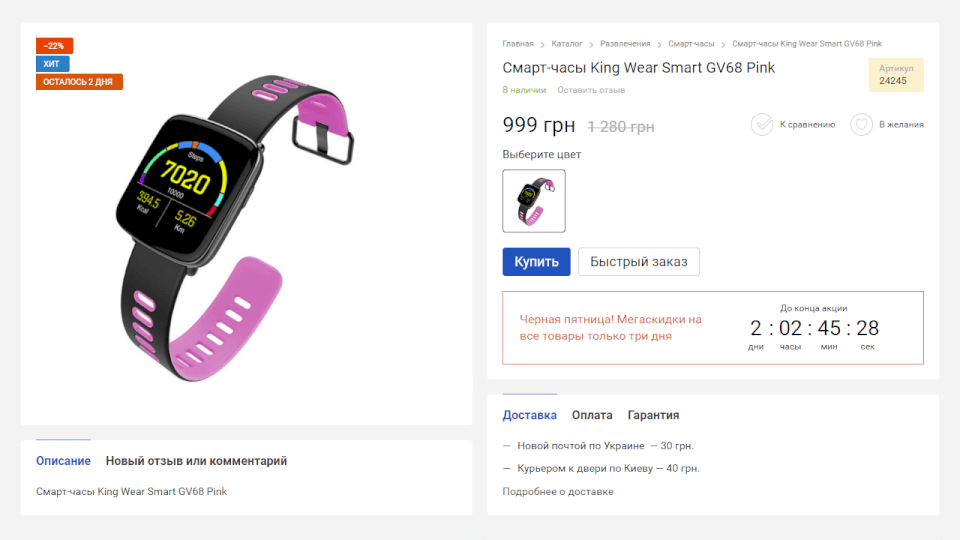Click the ОСТАЛОСЬ 2 ДНЯ badge
Screen dimensions: 960x540
79,81
